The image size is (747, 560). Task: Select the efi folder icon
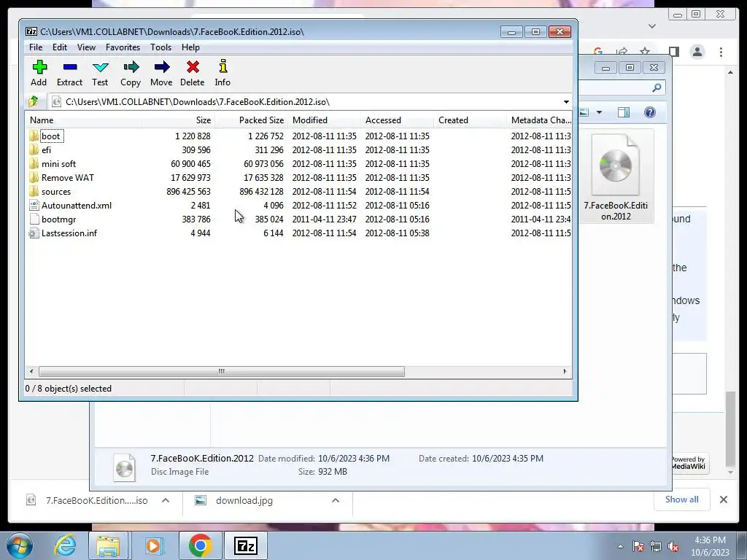point(34,150)
